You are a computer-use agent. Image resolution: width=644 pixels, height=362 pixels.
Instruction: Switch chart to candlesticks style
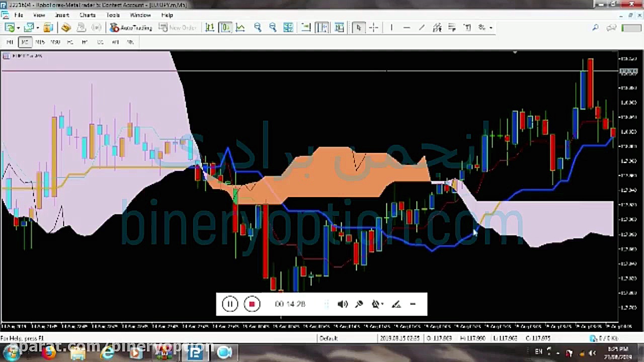(225, 28)
